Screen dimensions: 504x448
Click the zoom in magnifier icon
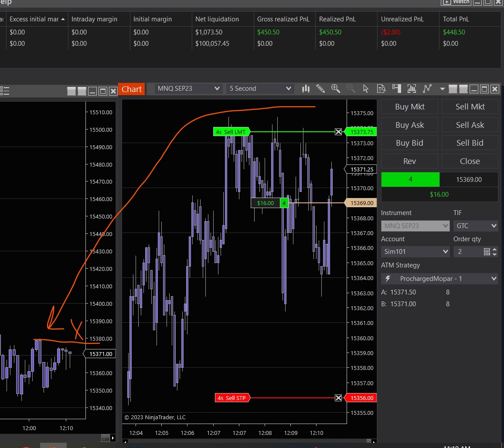pyautogui.click(x=335, y=89)
